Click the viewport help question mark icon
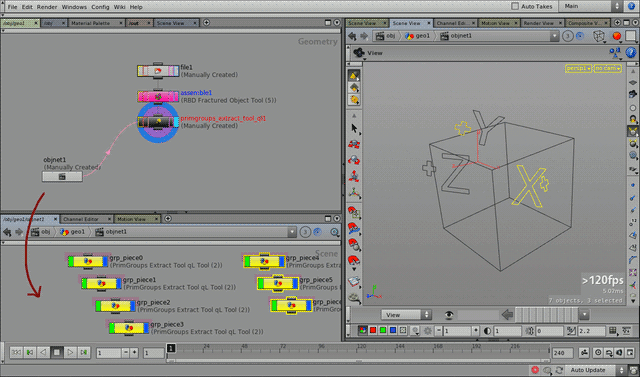The height and width of the screenshot is (377, 640). click(631, 52)
